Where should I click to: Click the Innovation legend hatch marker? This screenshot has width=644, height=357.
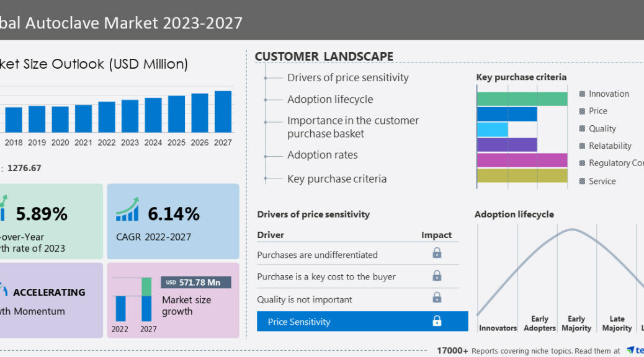click(x=582, y=94)
